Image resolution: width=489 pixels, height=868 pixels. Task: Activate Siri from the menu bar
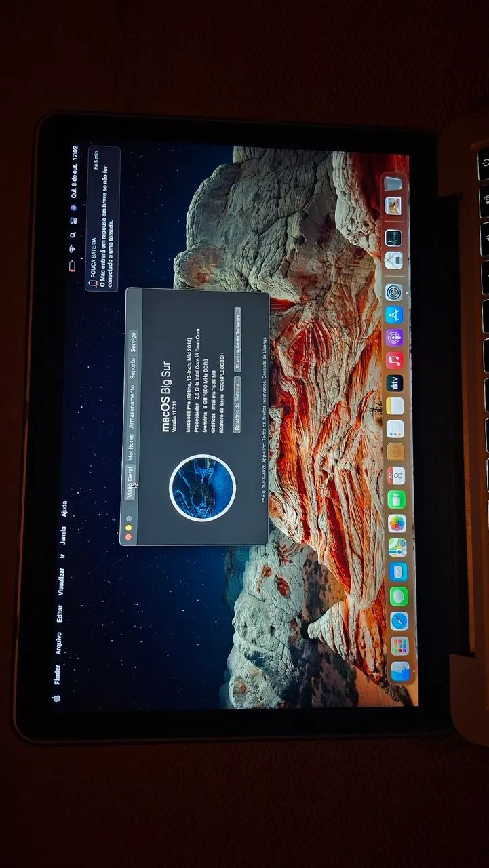pos(73,208)
